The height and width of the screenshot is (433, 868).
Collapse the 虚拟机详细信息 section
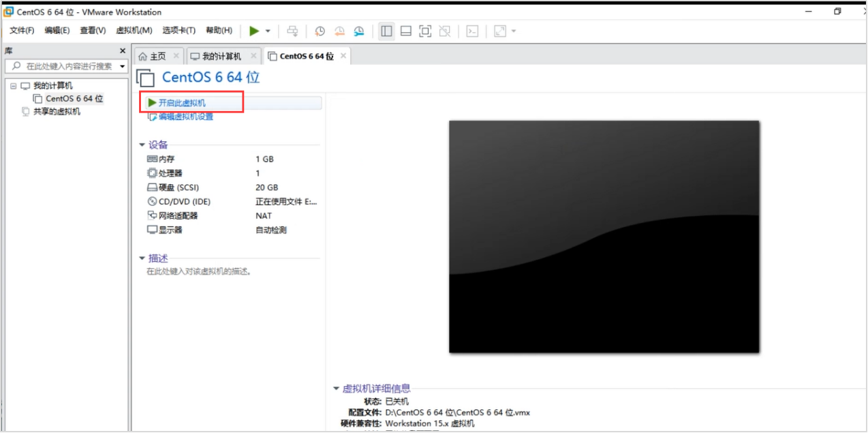[336, 389]
